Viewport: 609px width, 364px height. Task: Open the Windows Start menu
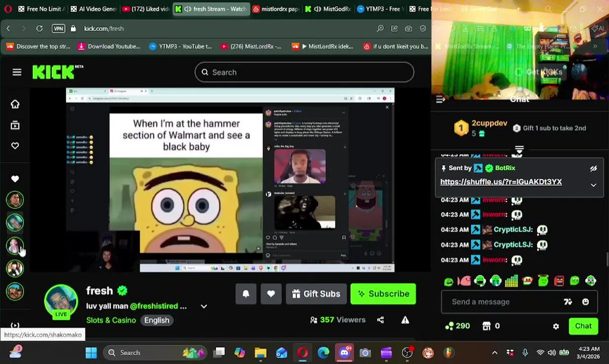(91, 353)
